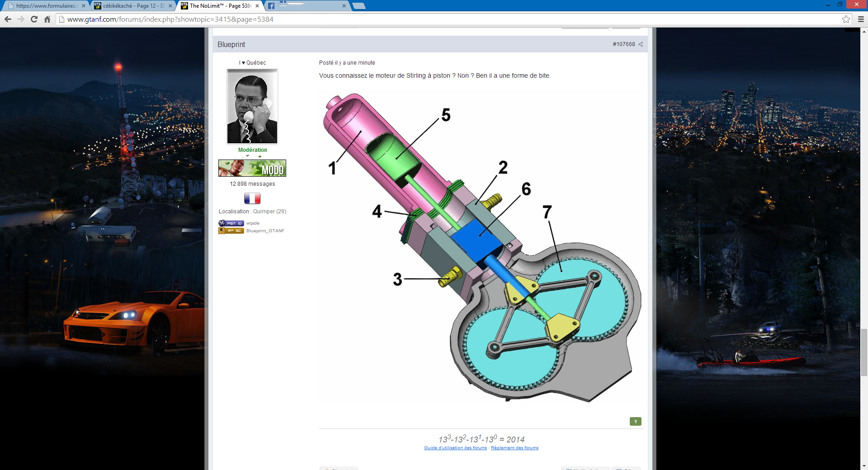Click the share icon beside post #107668

(x=641, y=44)
